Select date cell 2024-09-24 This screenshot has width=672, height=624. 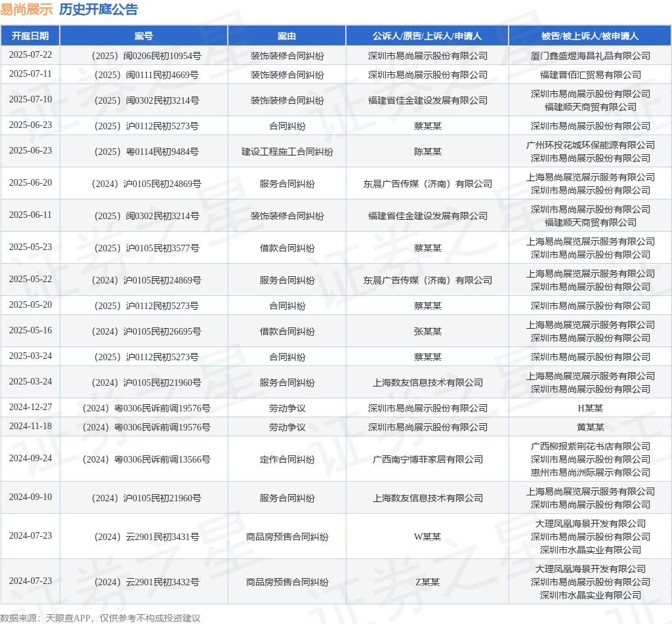30,458
